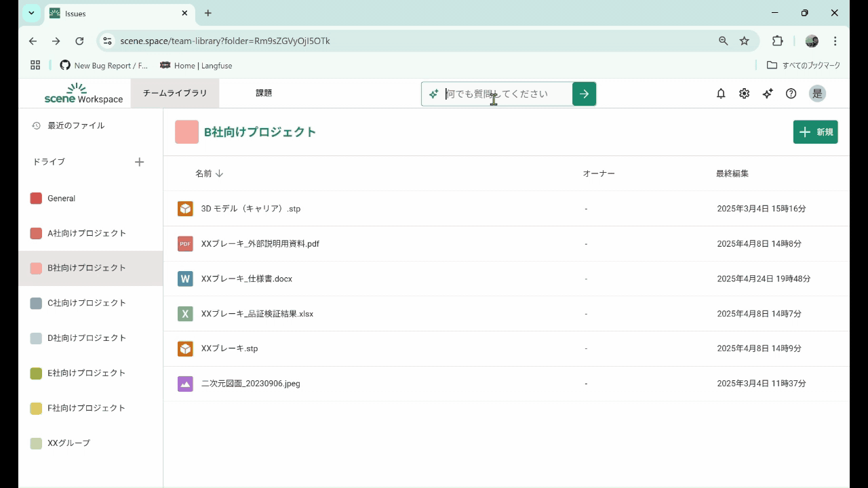Click the AI sparkle icon in header
Screen dimensions: 868x488
point(767,94)
